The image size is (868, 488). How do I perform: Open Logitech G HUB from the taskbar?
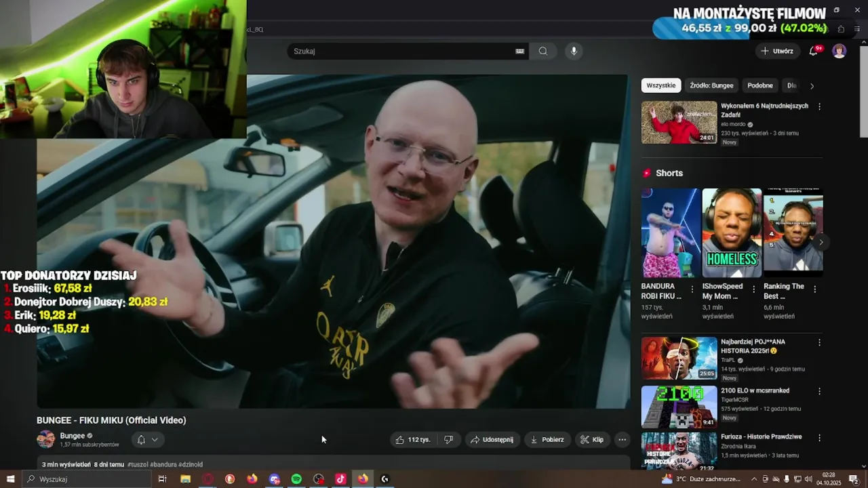[385, 479]
